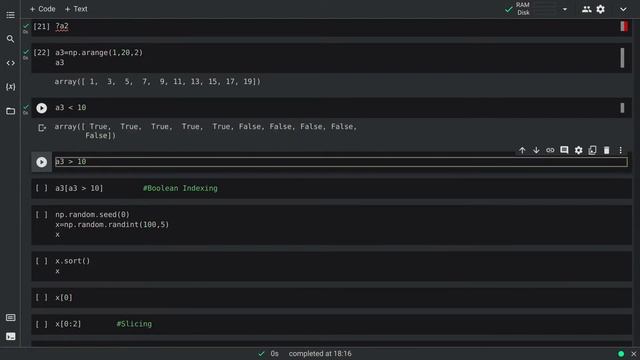
Task: Click the #Slicing comment
Action: 134,324
